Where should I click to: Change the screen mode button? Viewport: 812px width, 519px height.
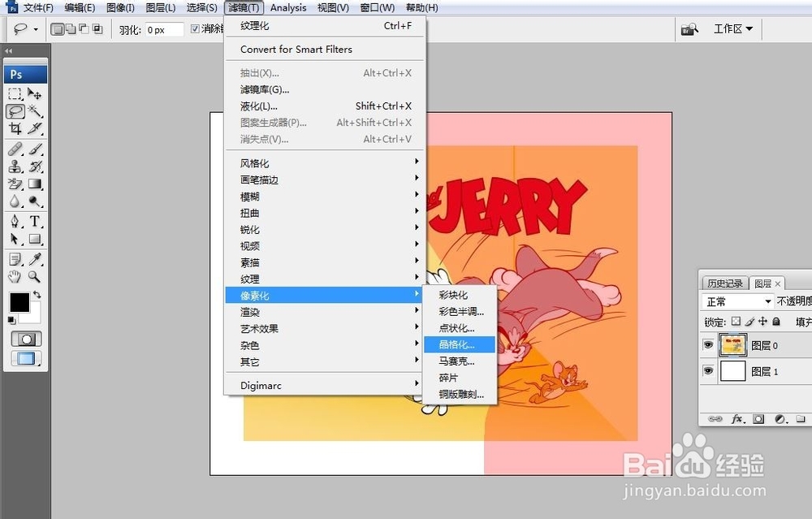point(26,358)
